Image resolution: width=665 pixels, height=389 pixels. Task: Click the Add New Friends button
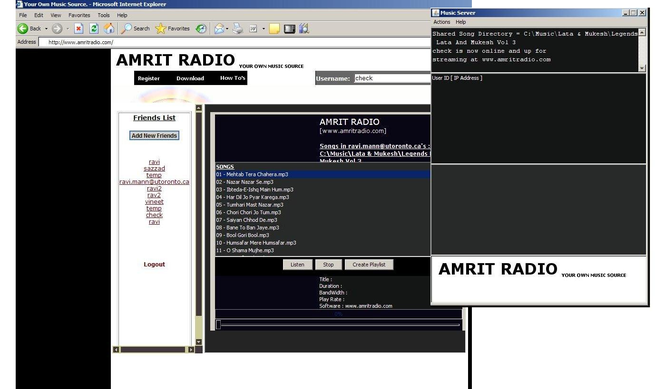tap(154, 135)
